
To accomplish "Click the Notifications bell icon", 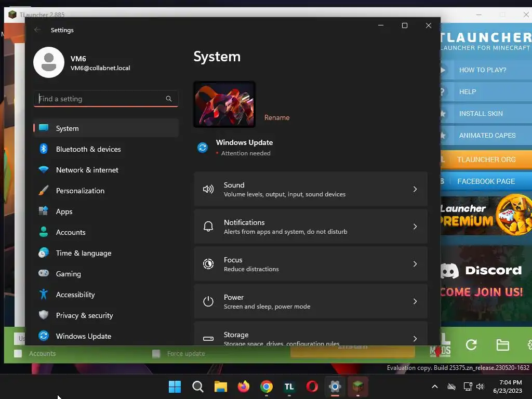I will pyautogui.click(x=208, y=227).
